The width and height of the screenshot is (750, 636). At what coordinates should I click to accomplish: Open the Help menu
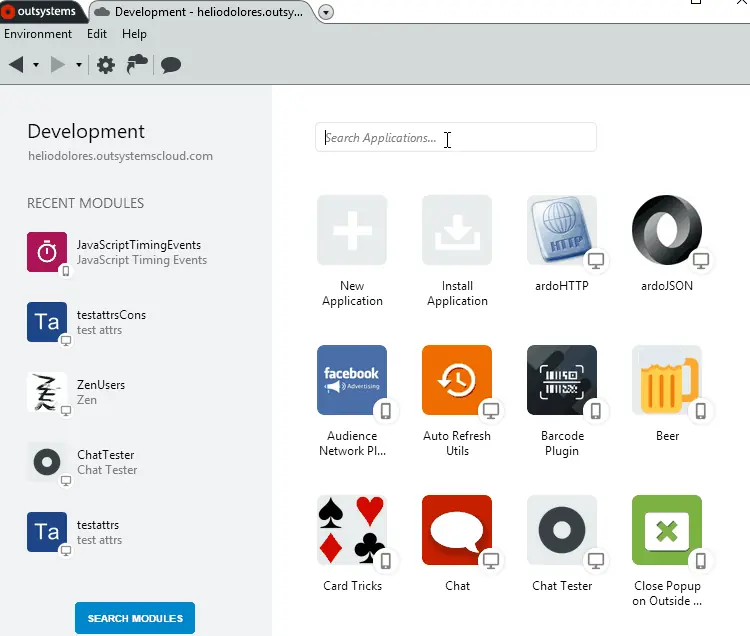[x=134, y=34]
